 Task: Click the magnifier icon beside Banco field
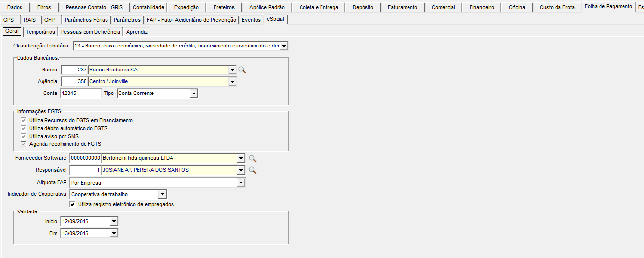click(x=242, y=70)
